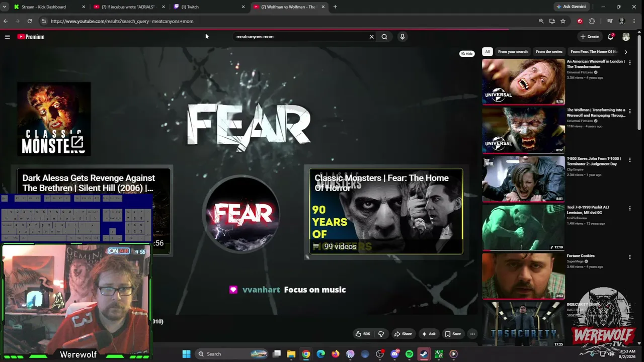Subscribe via the round FEAR channel logo
The height and width of the screenshot is (362, 644).
pos(243,214)
